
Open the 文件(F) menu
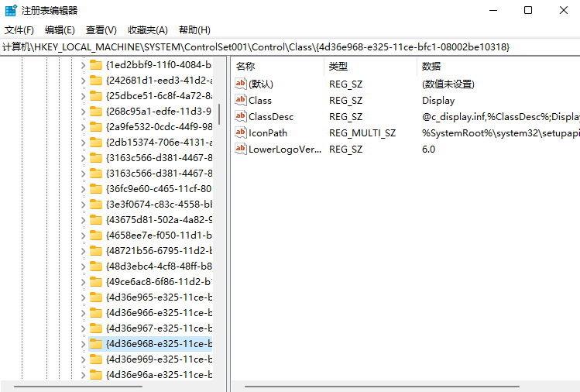[19, 30]
